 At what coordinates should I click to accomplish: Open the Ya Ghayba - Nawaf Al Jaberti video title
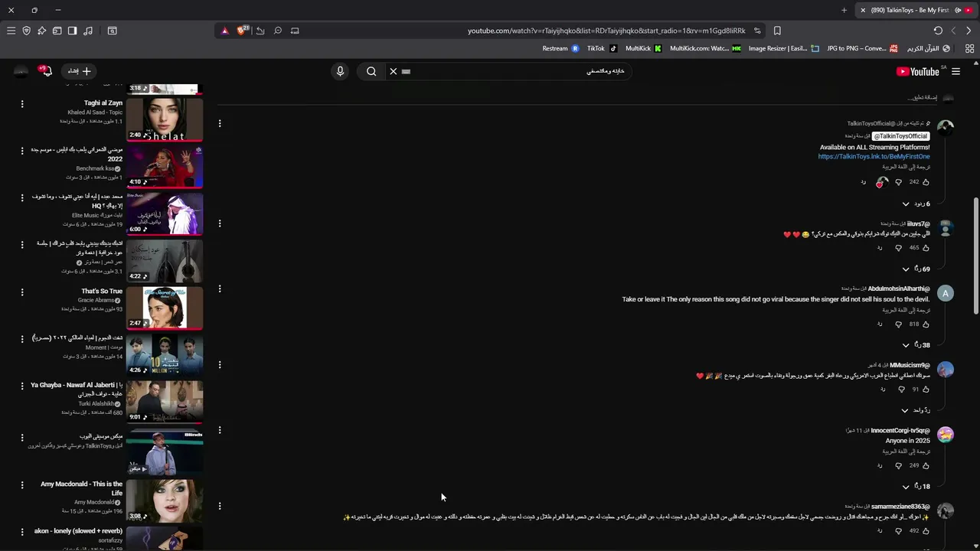click(77, 390)
